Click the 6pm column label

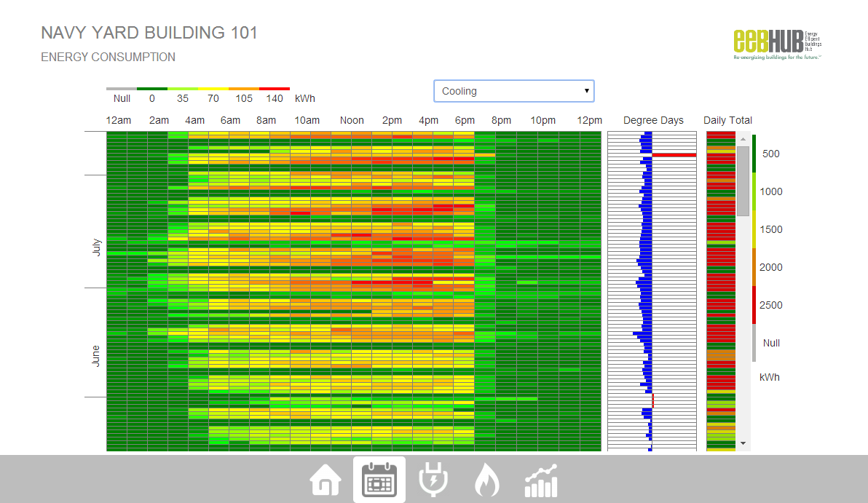[465, 120]
